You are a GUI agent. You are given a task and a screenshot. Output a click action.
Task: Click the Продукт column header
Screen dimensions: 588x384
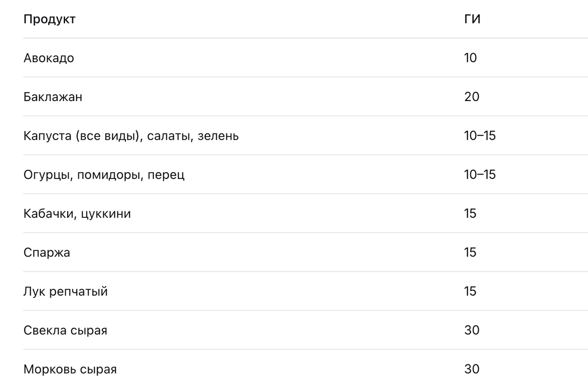(49, 20)
